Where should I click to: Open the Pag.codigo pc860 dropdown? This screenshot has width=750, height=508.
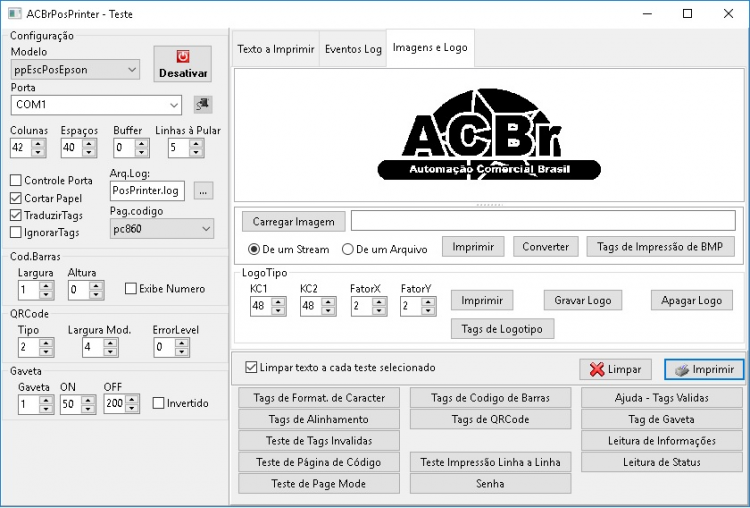[x=162, y=229]
